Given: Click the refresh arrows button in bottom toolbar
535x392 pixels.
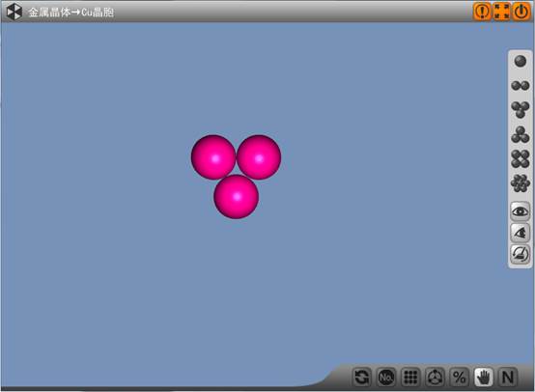Looking at the screenshot, I should pyautogui.click(x=362, y=377).
